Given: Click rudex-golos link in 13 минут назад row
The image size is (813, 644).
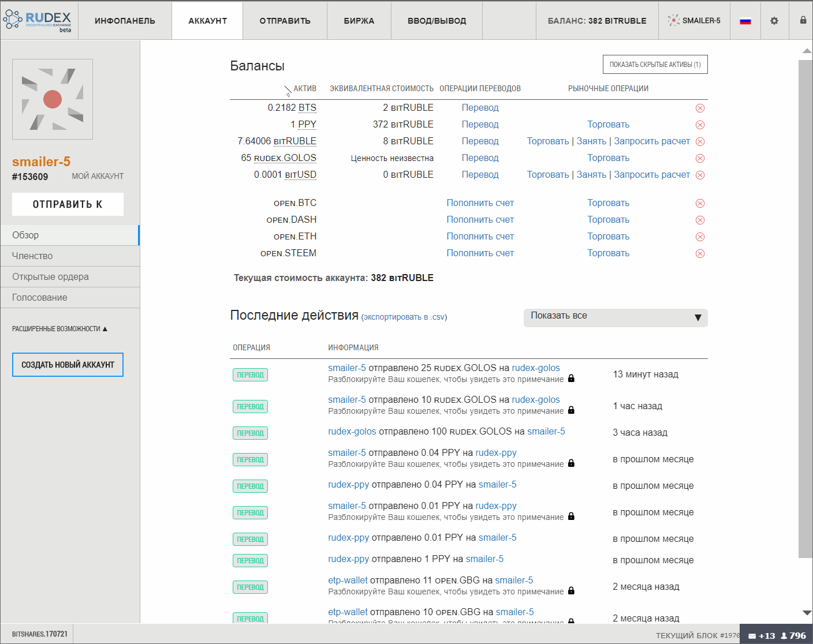Looking at the screenshot, I should coord(536,368).
